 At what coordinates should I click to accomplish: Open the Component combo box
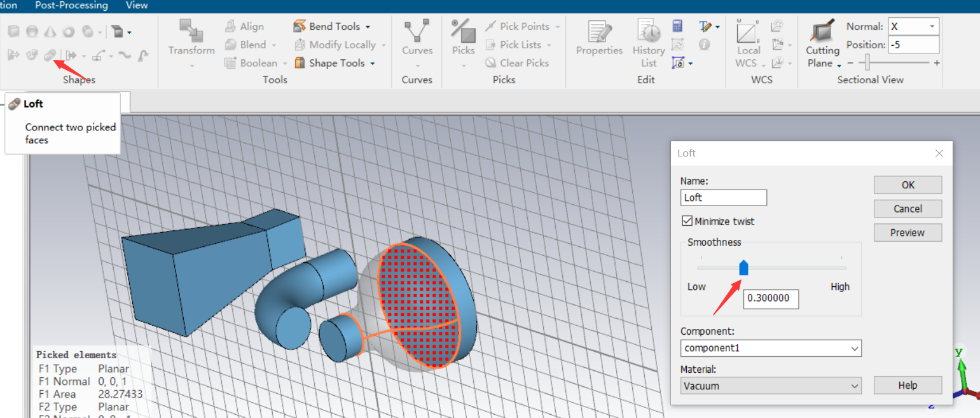771,349
